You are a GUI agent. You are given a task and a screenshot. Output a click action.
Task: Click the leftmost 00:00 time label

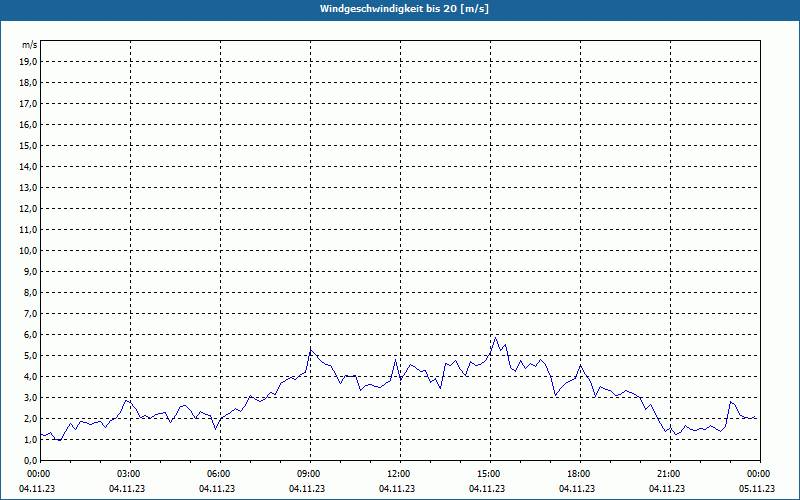point(38,474)
